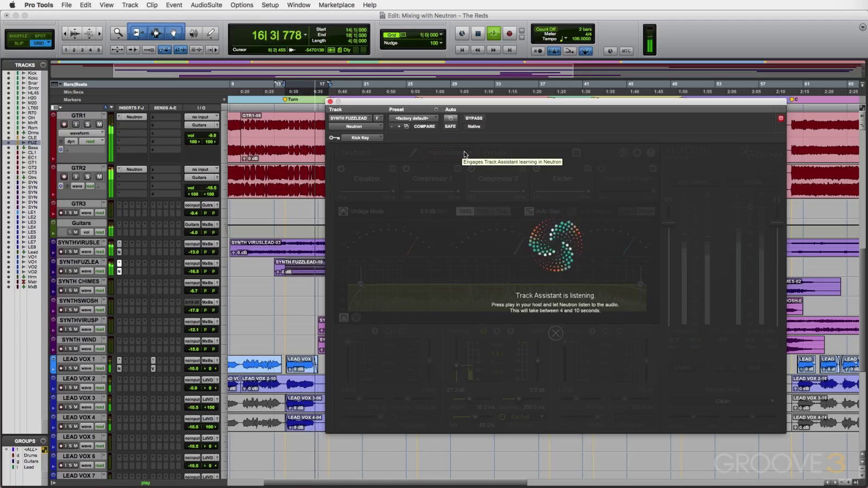Mute the GTR2 track
This screenshot has height=488, width=868.
pyautogui.click(x=99, y=177)
